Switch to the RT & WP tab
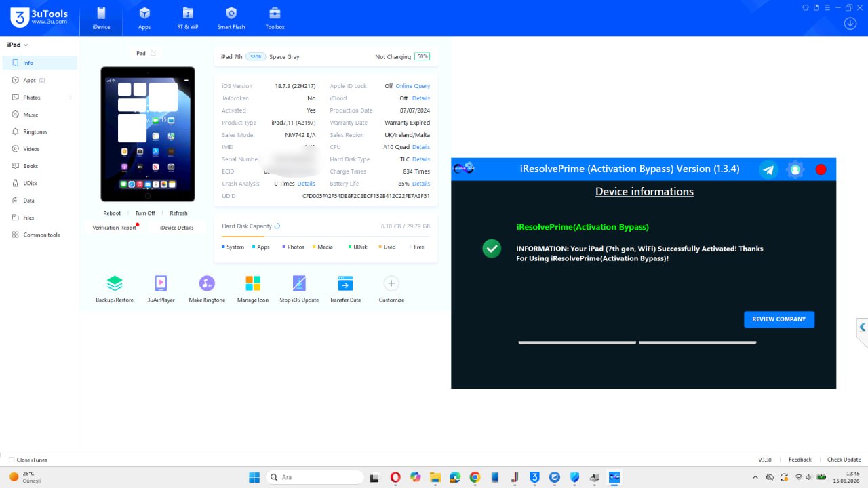 coord(188,18)
